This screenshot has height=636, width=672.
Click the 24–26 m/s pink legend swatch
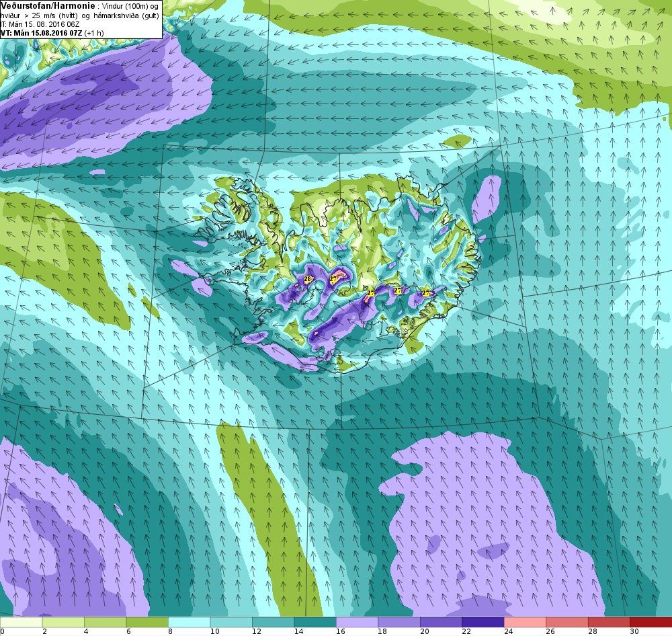(525, 622)
